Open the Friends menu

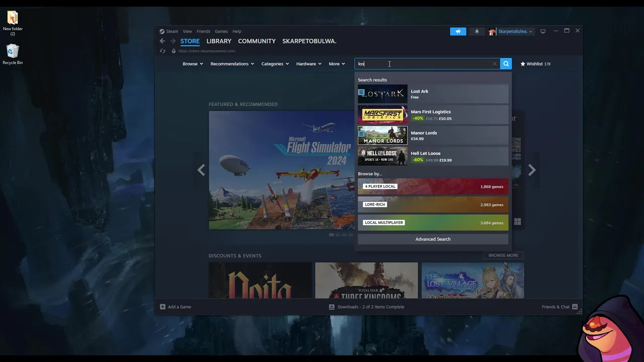(x=203, y=31)
